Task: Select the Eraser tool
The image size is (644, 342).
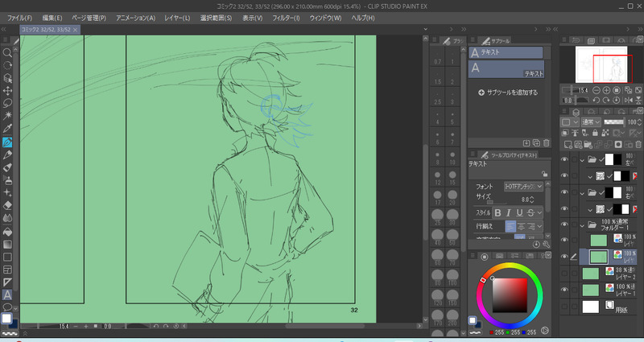Action: click(x=7, y=205)
